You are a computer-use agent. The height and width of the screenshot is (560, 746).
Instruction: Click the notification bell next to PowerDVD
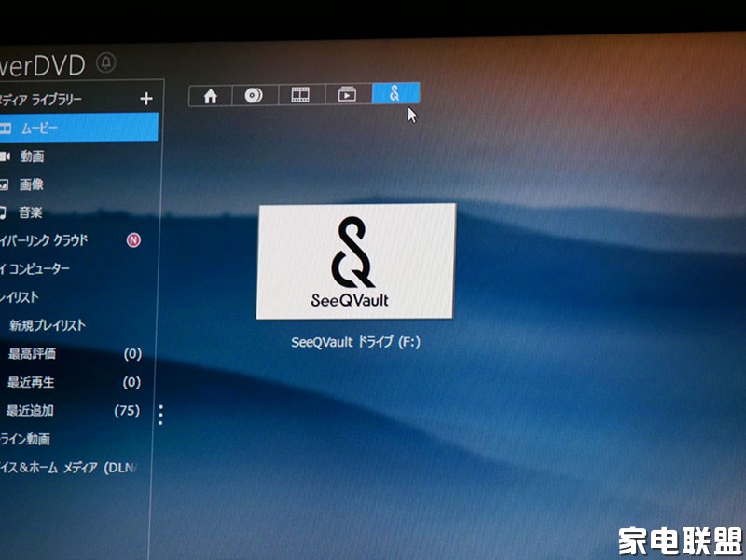[105, 62]
